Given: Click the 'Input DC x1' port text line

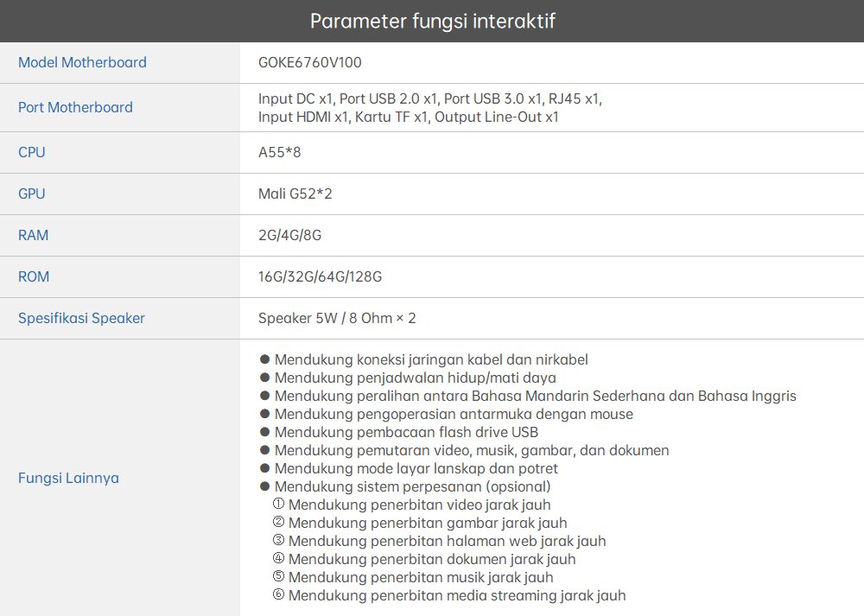Looking at the screenshot, I should (429, 98).
